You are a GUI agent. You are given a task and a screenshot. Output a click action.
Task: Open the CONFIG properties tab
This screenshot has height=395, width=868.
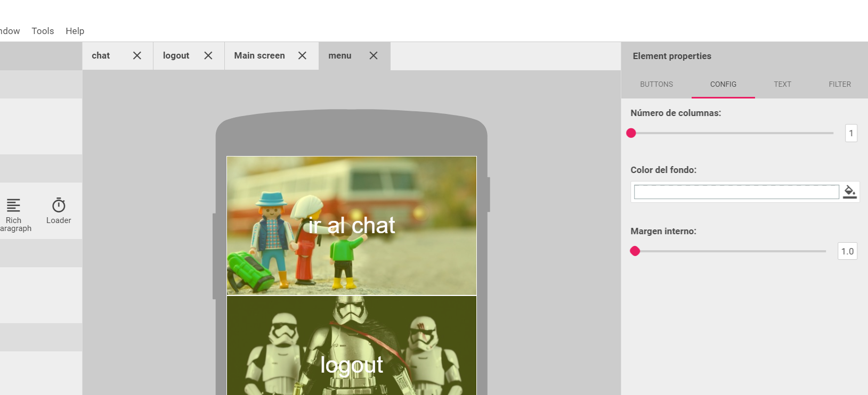(723, 84)
